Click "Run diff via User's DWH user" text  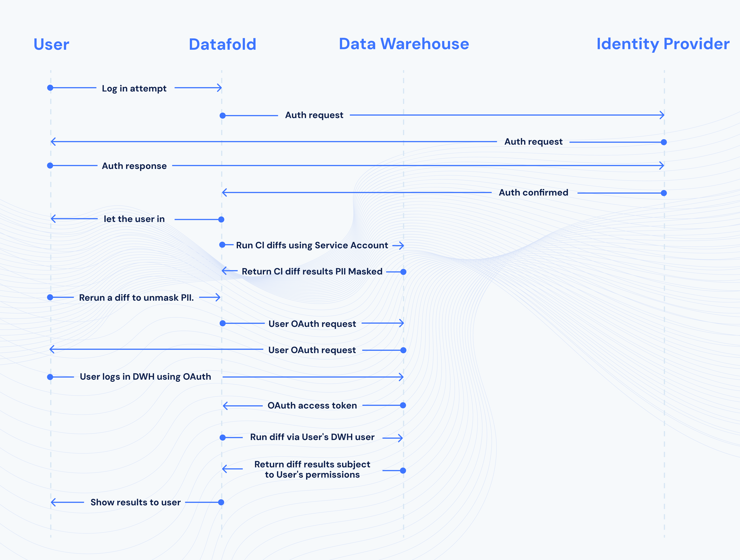[x=312, y=437]
